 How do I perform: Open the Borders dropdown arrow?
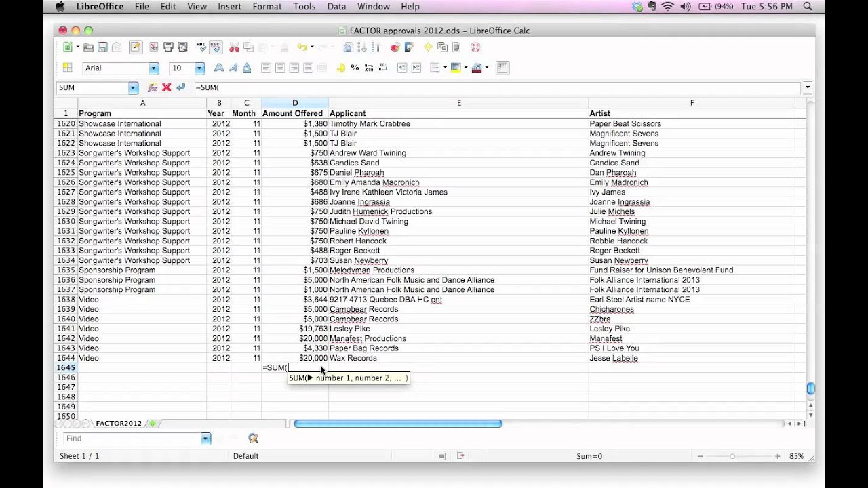click(x=445, y=68)
